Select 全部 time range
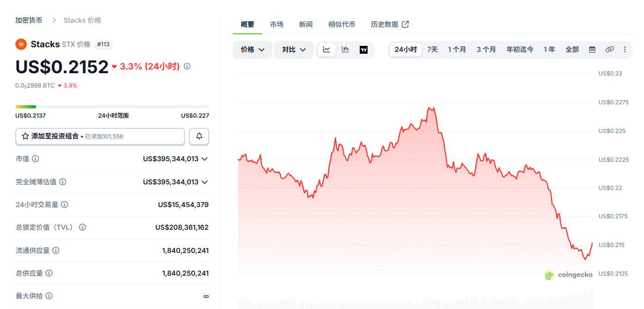 [572, 50]
